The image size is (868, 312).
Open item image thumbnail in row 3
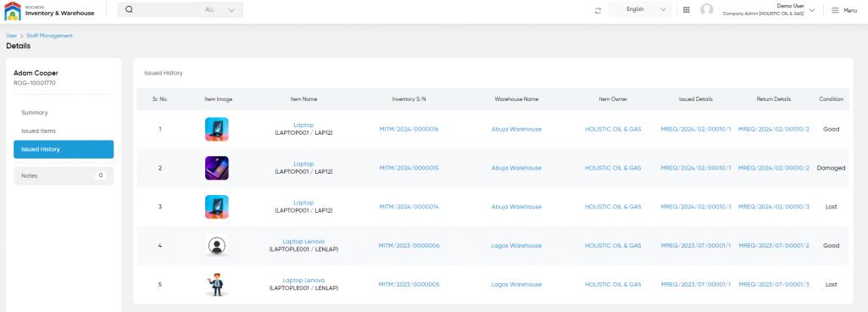click(x=216, y=206)
